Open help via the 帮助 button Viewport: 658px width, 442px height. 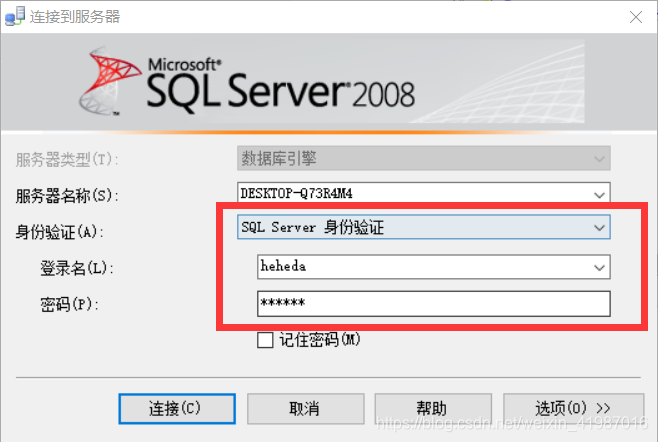pos(433,408)
